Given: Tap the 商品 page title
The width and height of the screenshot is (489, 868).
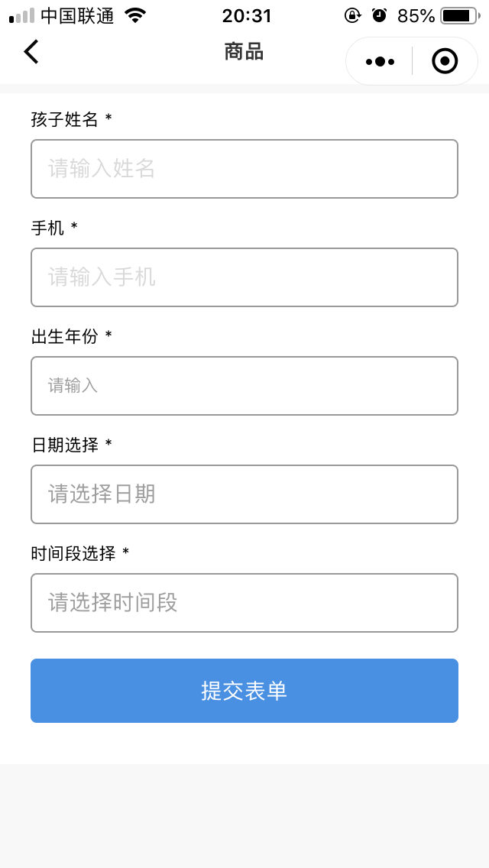Looking at the screenshot, I should tap(244, 52).
